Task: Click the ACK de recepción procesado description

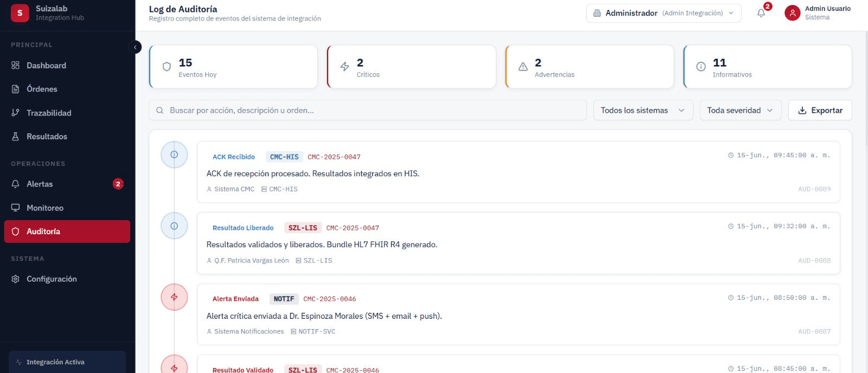Action: click(x=313, y=173)
